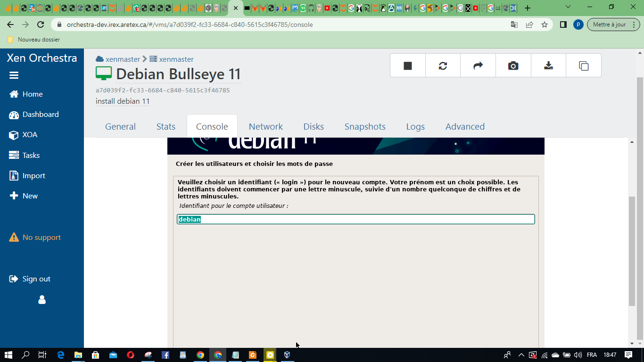644x362 pixels.
Task: Open the Advanced tab
Action: tap(465, 126)
